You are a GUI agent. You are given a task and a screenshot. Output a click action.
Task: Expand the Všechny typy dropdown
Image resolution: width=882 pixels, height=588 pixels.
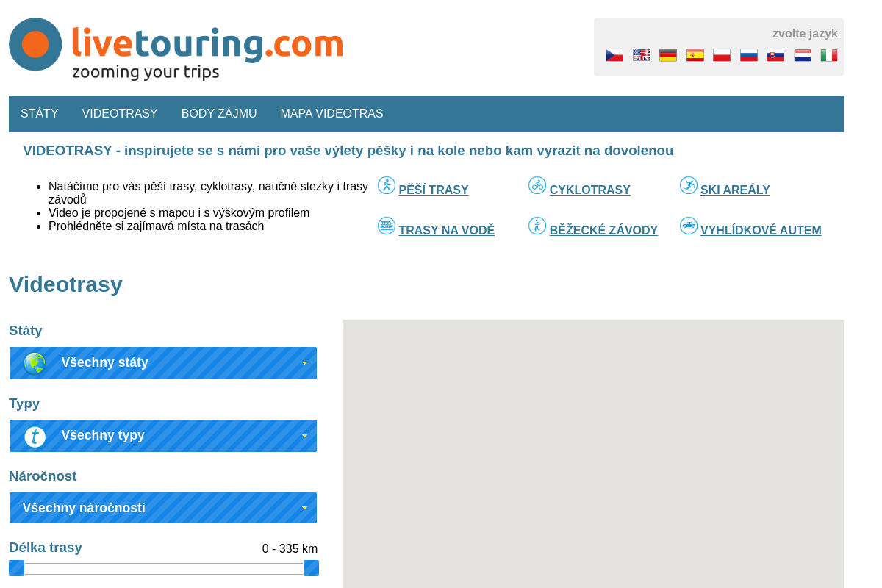(163, 435)
